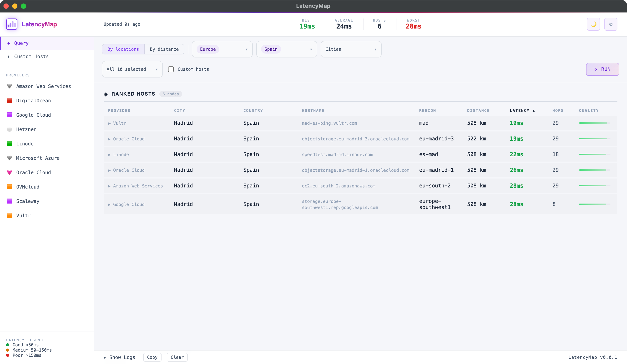Click the Copy logs button

tap(152, 357)
